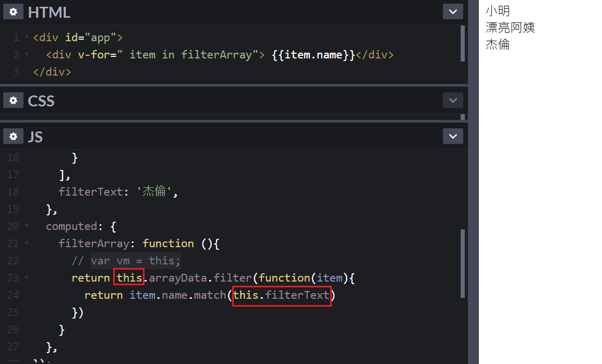Collapse fold arrow at JS line 20
The width and height of the screenshot is (602, 364).
click(x=27, y=226)
